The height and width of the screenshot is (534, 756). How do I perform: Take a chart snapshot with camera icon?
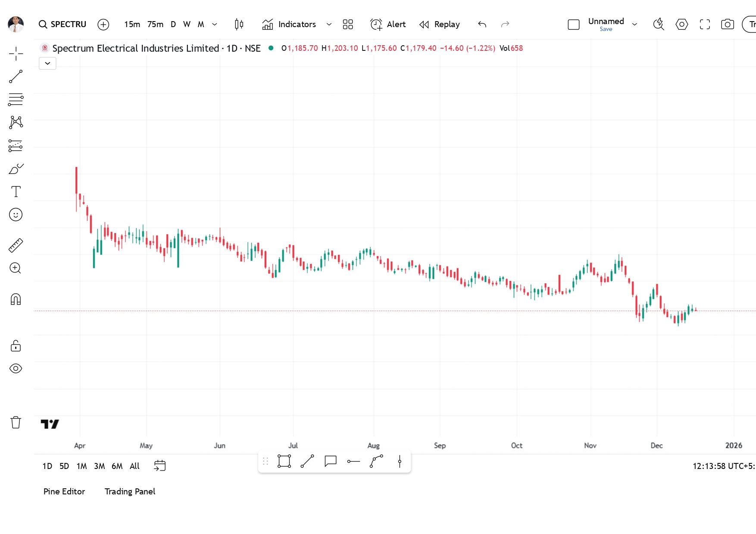(x=728, y=25)
